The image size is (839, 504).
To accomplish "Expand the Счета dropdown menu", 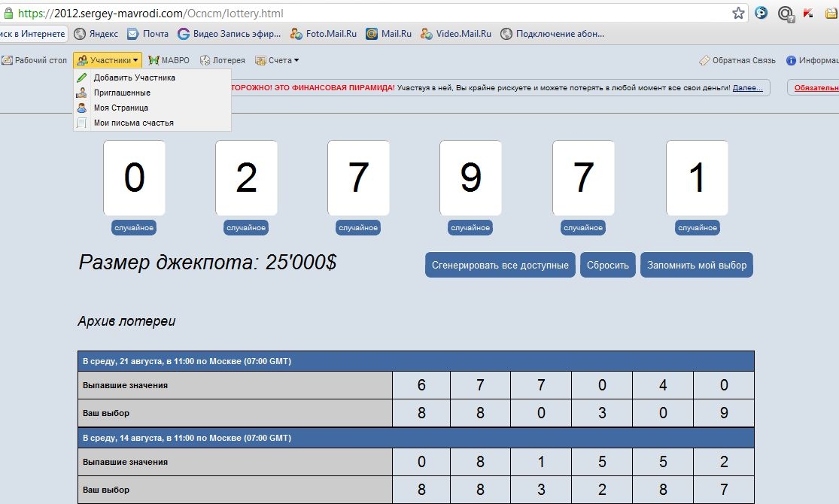I will pos(278,60).
